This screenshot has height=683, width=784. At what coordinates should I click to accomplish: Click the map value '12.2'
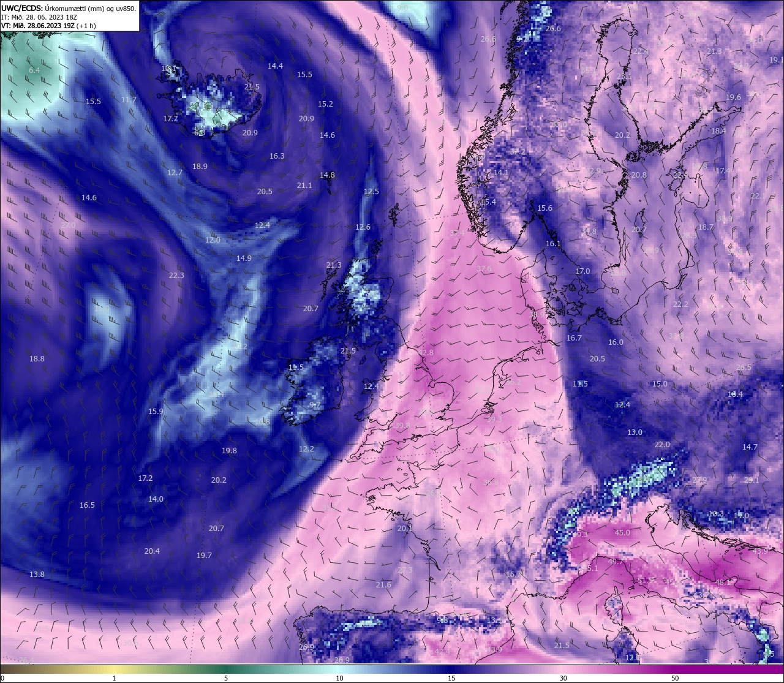point(306,449)
